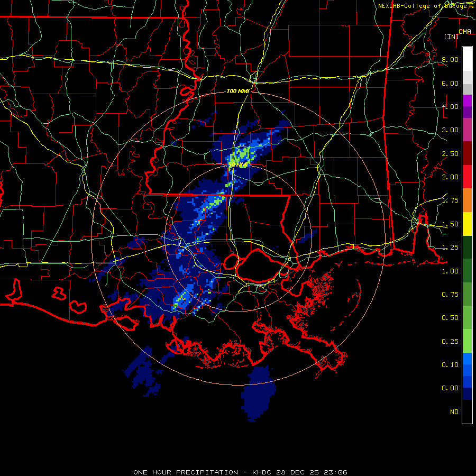Select the bright red swatch beside 2.00
The height and width of the screenshot is (476, 476).
[x=467, y=177]
